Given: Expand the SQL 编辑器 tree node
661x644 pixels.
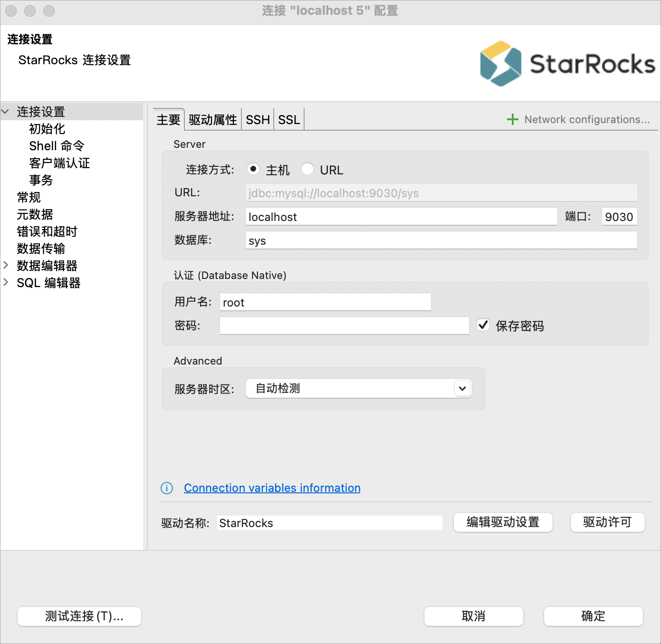Looking at the screenshot, I should (x=6, y=282).
